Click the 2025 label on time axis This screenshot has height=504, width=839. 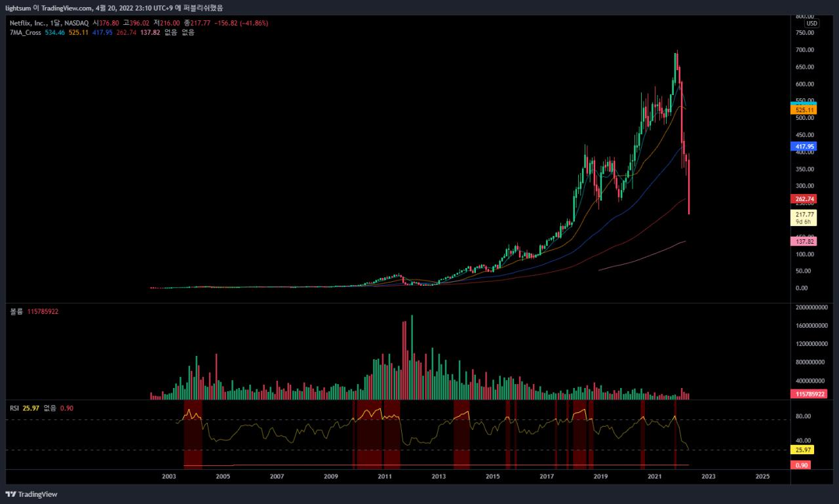click(762, 476)
